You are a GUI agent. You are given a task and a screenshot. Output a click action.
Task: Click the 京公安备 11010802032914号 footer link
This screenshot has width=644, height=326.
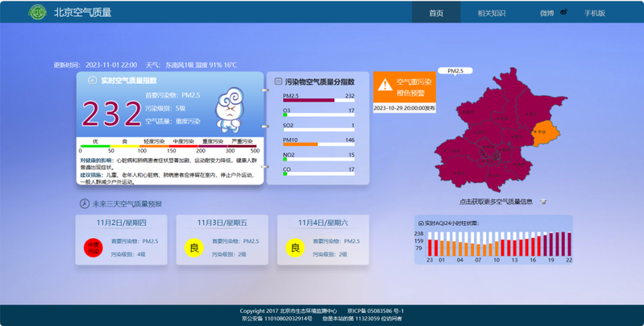tap(276, 318)
